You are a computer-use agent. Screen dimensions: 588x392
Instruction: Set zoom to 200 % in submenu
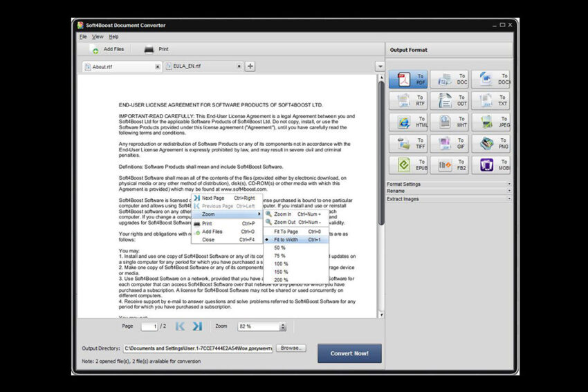click(x=296, y=280)
